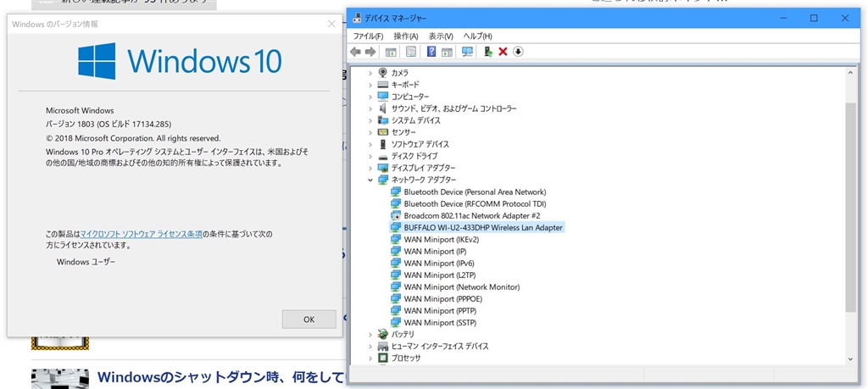Viewport: 868px width, 389px height.
Task: Click the red X Uninstall device icon
Action: coord(504,52)
